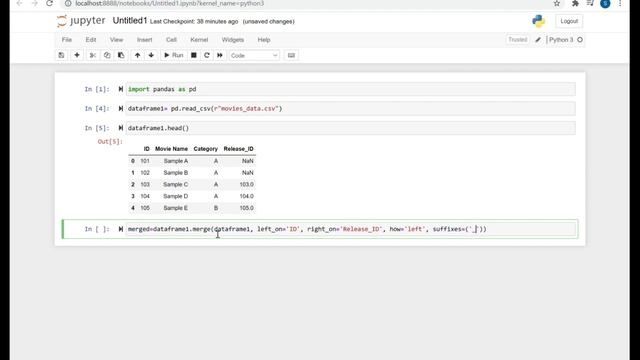This screenshot has width=640, height=360.
Task: Click the Sample C table cell
Action: [x=176, y=184]
